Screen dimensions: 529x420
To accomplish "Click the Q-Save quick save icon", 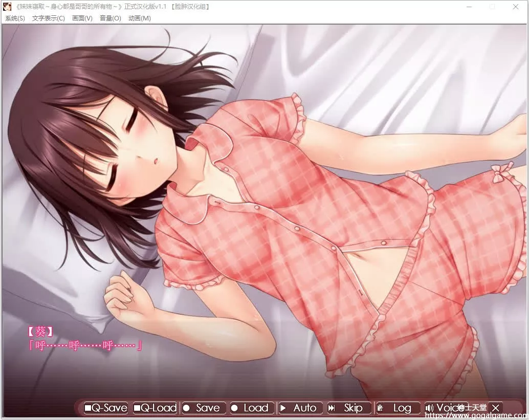I will [88, 408].
